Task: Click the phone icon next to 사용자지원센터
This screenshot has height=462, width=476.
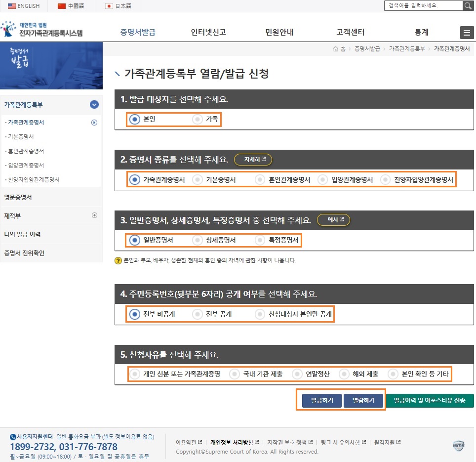Action: (13, 437)
